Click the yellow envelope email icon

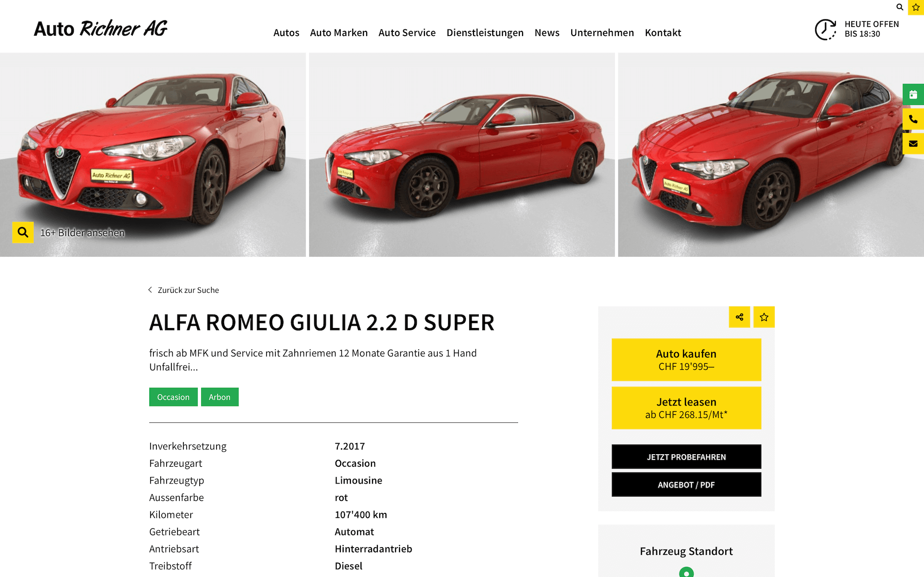[x=913, y=144]
